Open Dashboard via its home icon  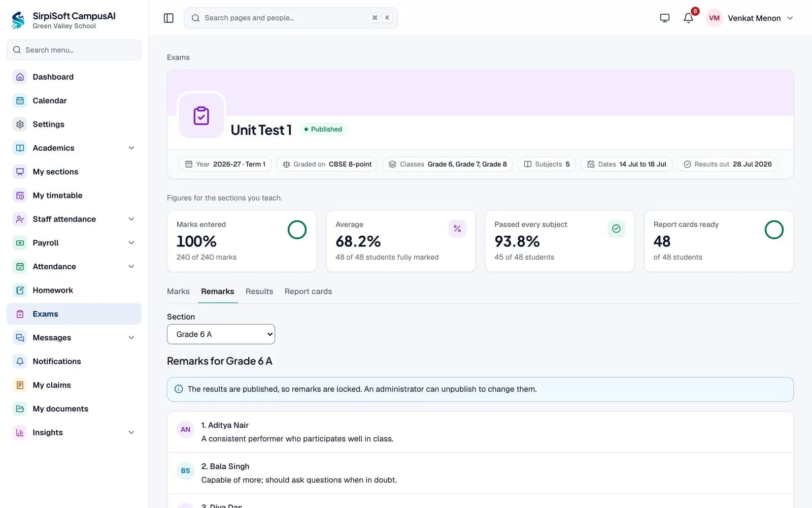tap(20, 77)
